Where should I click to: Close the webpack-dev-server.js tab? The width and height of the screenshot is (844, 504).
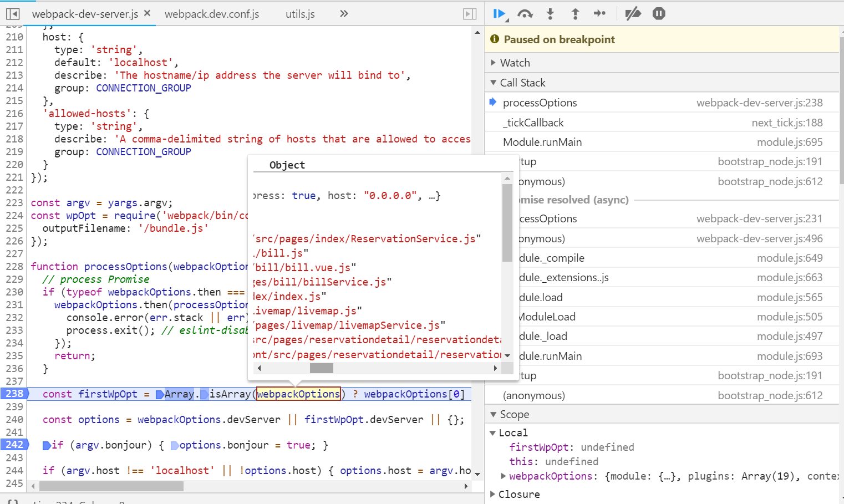pos(147,13)
